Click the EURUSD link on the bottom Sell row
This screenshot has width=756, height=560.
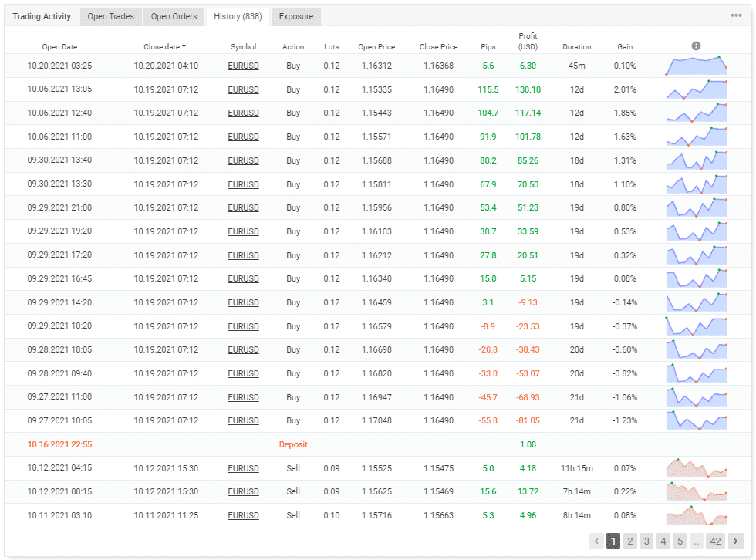tap(243, 515)
